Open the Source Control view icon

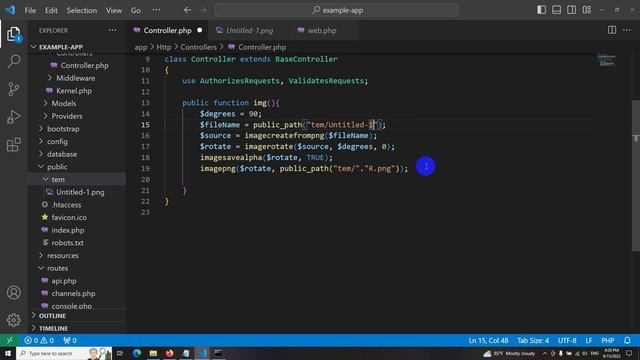pyautogui.click(x=13, y=89)
